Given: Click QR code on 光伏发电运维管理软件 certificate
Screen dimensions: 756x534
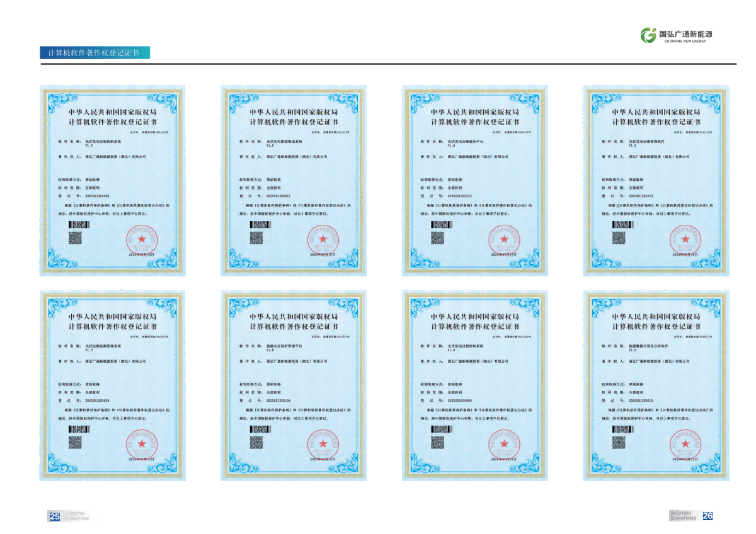Looking at the screenshot, I should tap(619, 238).
